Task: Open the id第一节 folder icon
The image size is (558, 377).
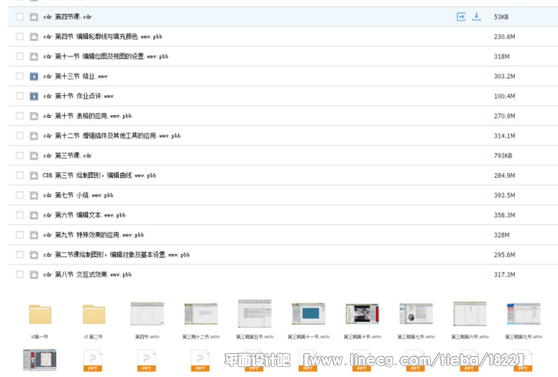Action: (40, 314)
